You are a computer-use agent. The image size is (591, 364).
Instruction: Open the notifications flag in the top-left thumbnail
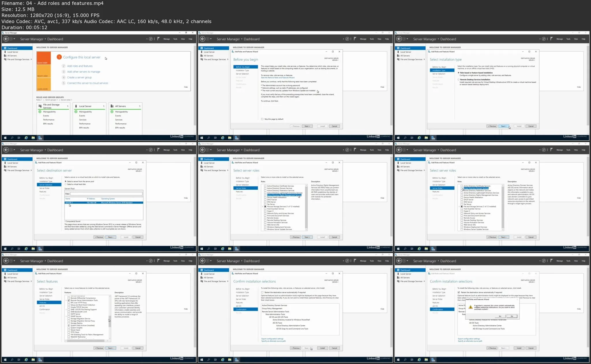coord(158,39)
